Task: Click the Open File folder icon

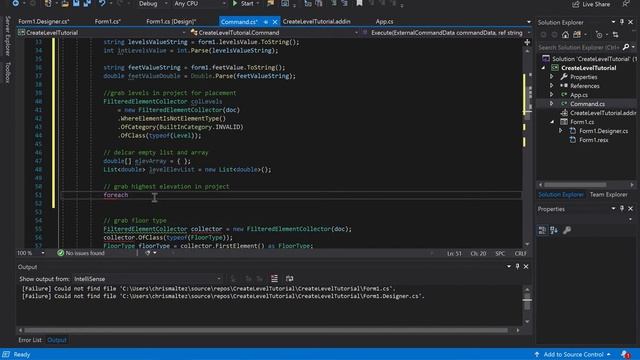Action: click(x=65, y=4)
